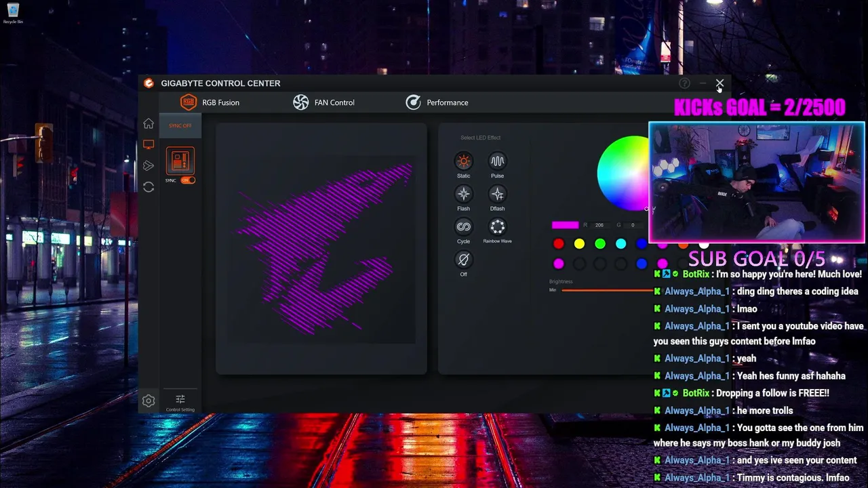868x488 pixels.
Task: Turn LEDs Off with Off icon
Action: click(x=463, y=260)
